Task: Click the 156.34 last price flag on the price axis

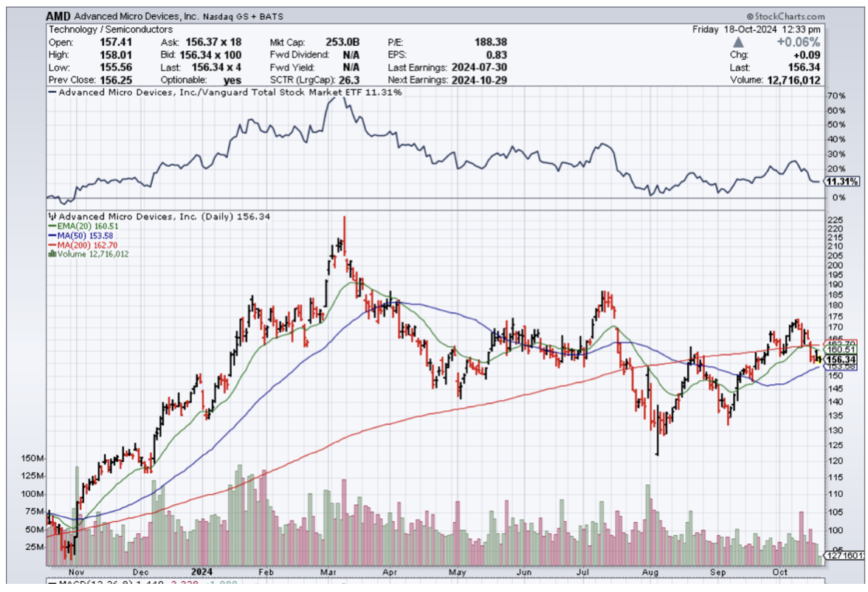Action: (x=841, y=360)
